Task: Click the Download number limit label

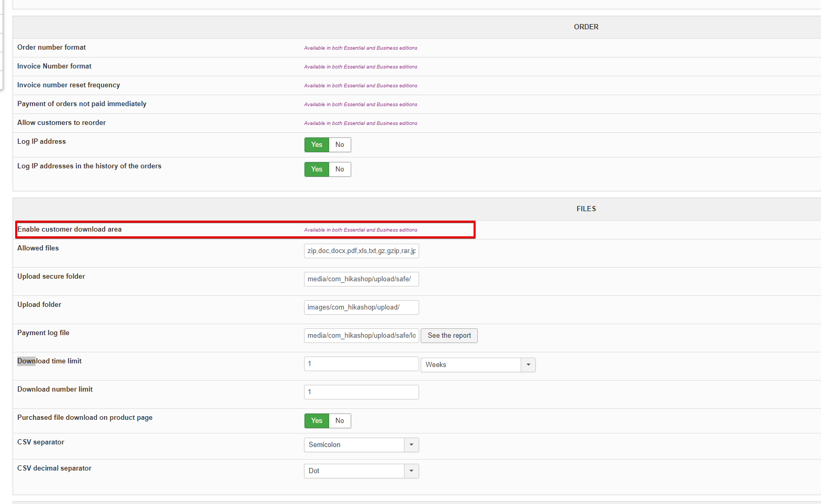Action: 55,389
